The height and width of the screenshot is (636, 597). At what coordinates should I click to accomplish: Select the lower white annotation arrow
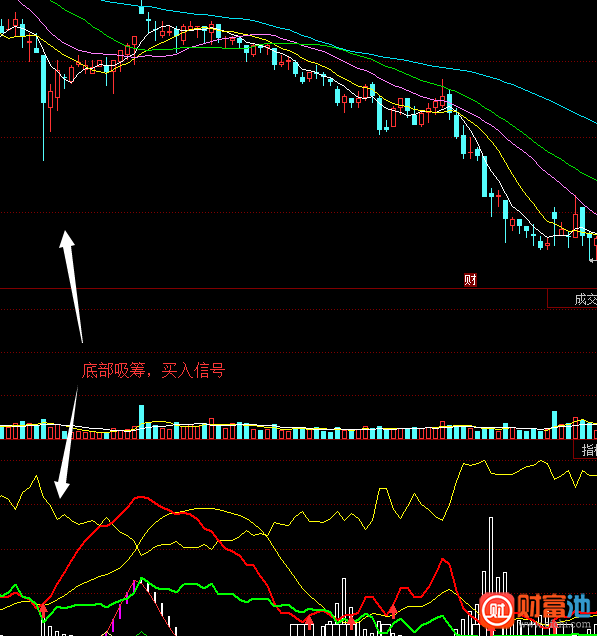coord(66,442)
